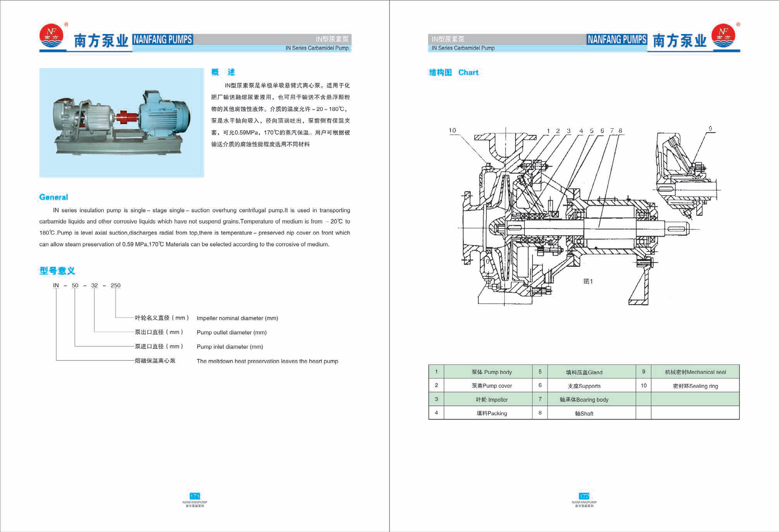Screen dimensions: 779x532
Task: Select the '型号意义' heading
Action: click(x=57, y=271)
